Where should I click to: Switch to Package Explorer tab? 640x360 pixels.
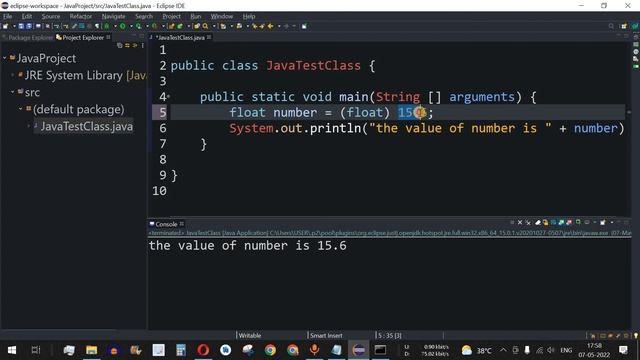click(28, 38)
